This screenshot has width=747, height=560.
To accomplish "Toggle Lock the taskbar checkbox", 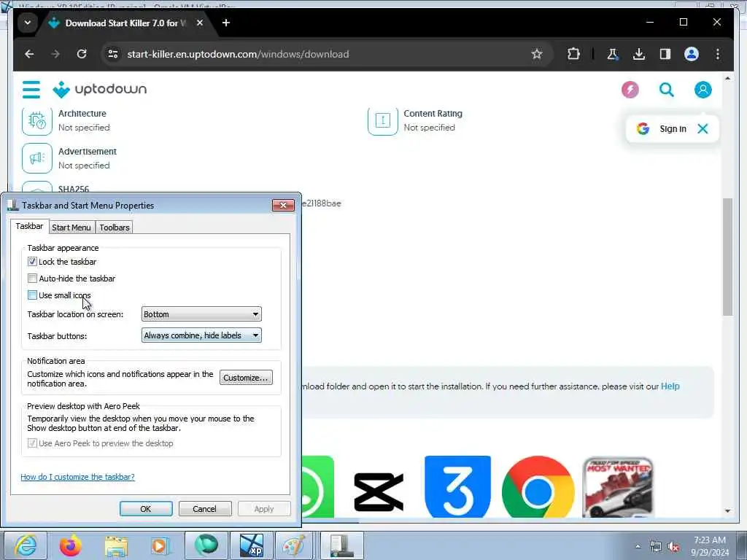I will click(32, 262).
